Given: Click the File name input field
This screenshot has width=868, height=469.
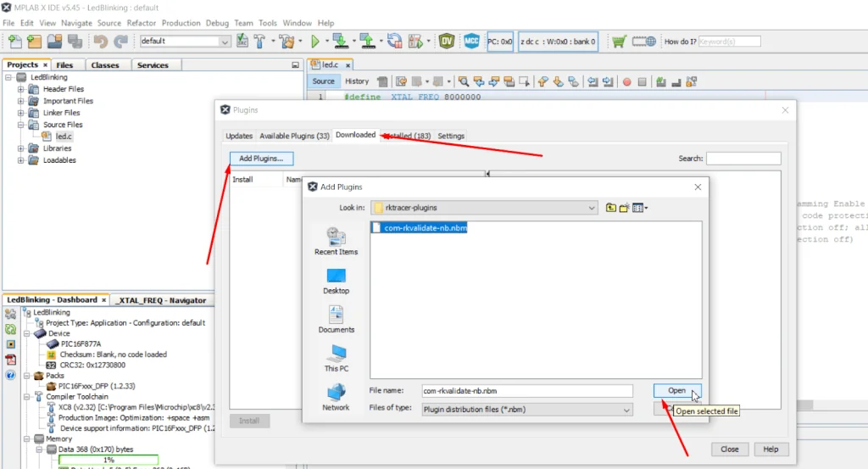Looking at the screenshot, I should click(x=527, y=391).
